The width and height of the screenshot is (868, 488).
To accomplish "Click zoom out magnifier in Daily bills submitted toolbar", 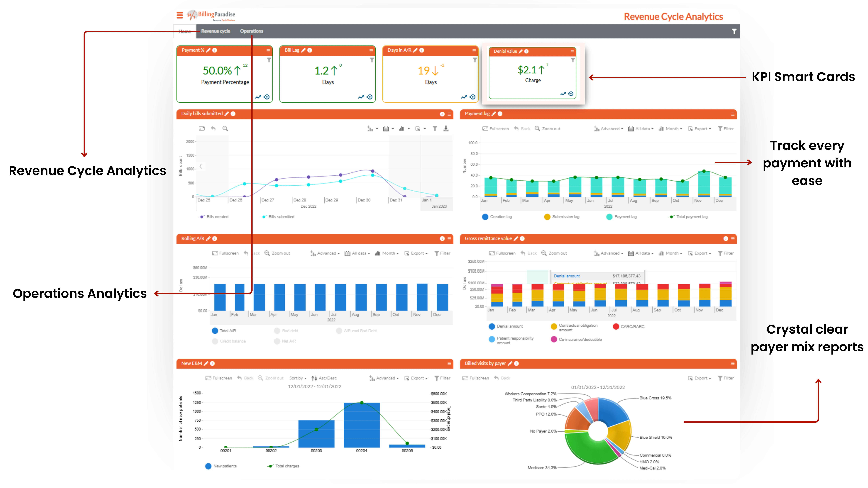I will (x=225, y=128).
